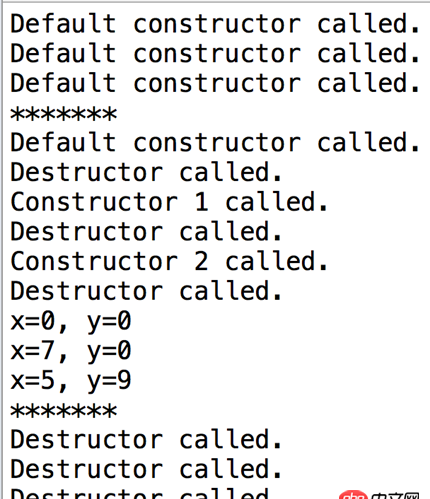
Task: Click the fourth "Default constructor called." line
Action: point(215,143)
